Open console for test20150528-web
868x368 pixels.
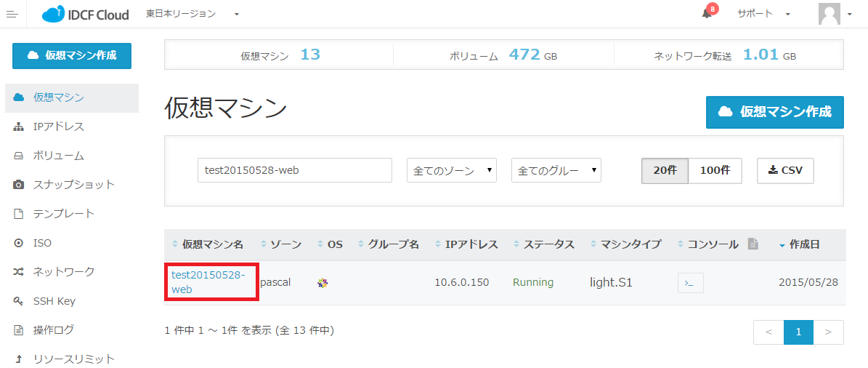[690, 283]
